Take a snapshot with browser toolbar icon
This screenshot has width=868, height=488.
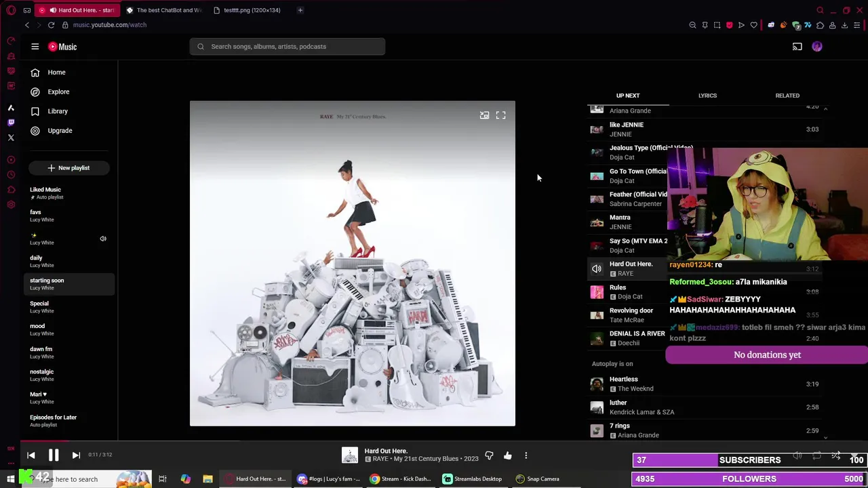(717, 25)
